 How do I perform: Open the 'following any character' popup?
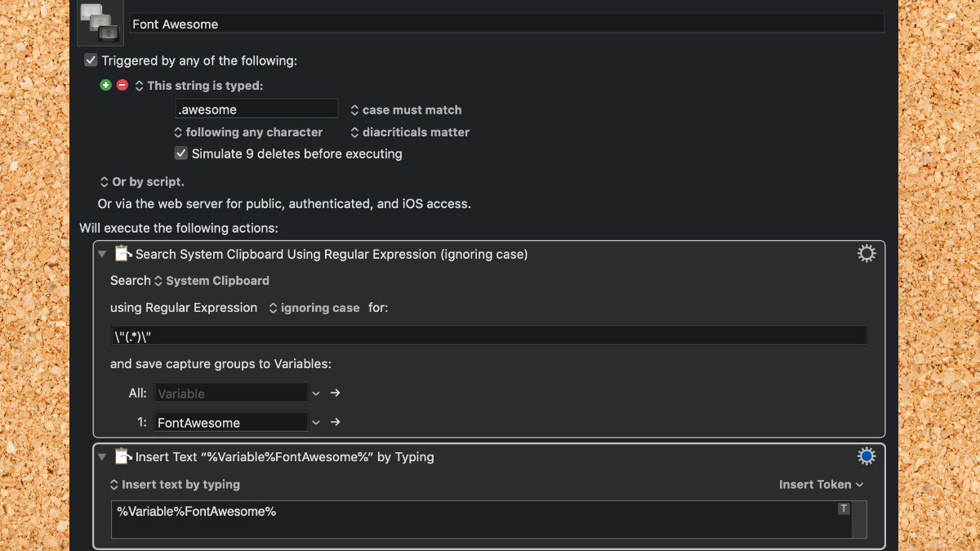click(x=248, y=132)
